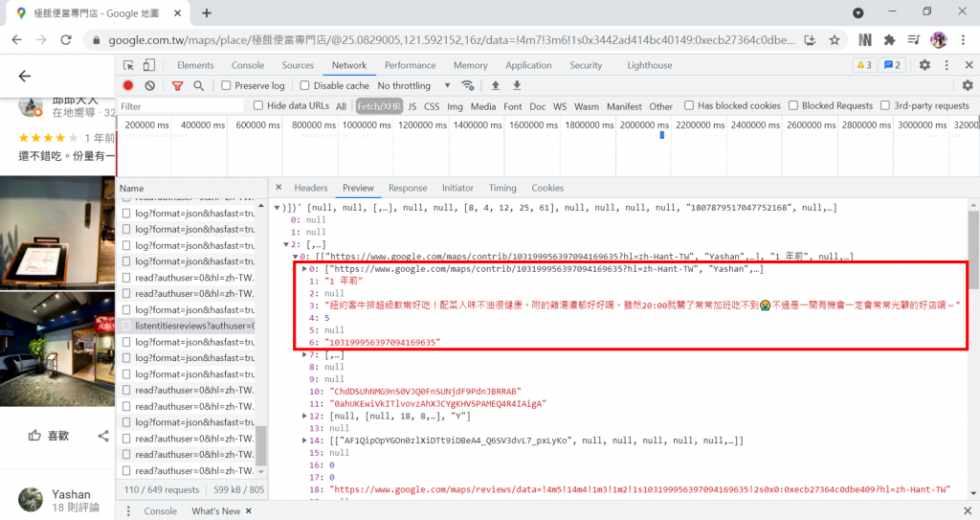This screenshot has width=980, height=520.
Task: Expand inner node 0 inside the Yashan review entry
Action: pyautogui.click(x=304, y=269)
